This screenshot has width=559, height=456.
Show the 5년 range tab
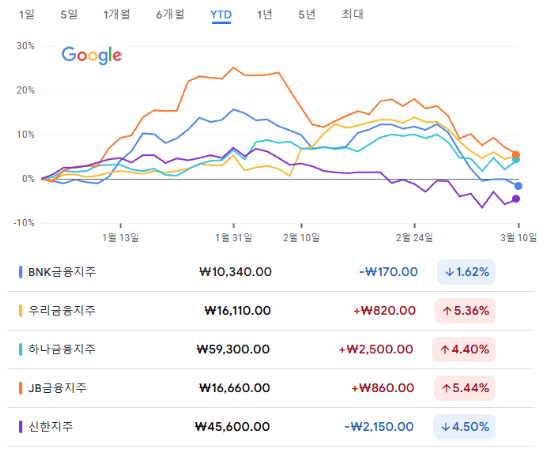(x=307, y=15)
